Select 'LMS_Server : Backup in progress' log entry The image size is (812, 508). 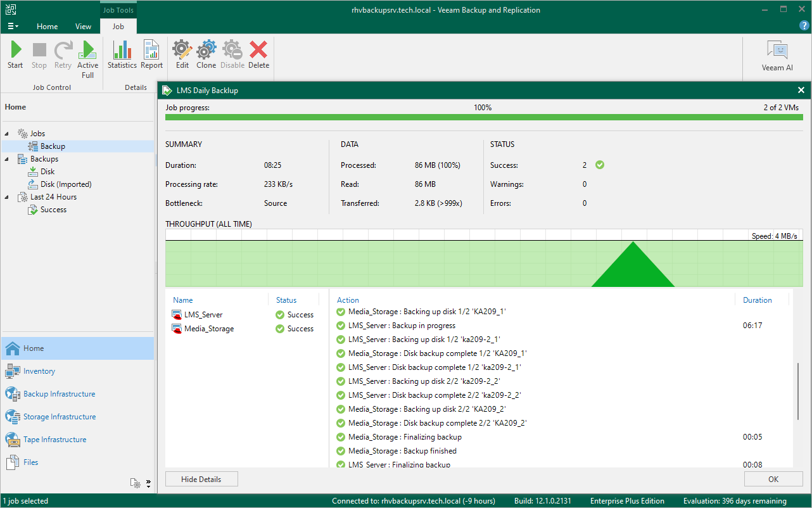click(402, 326)
